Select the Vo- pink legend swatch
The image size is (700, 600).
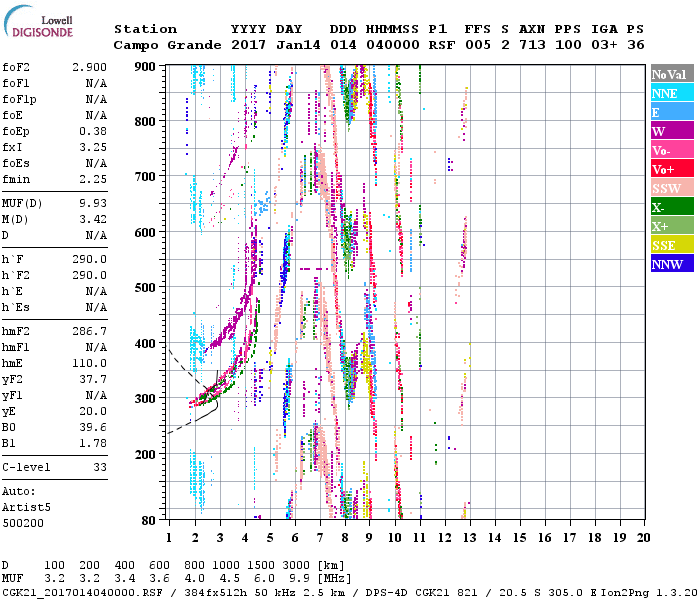tap(672, 150)
